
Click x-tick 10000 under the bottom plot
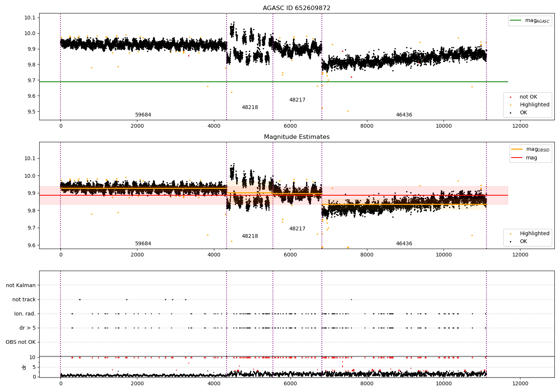444,383
